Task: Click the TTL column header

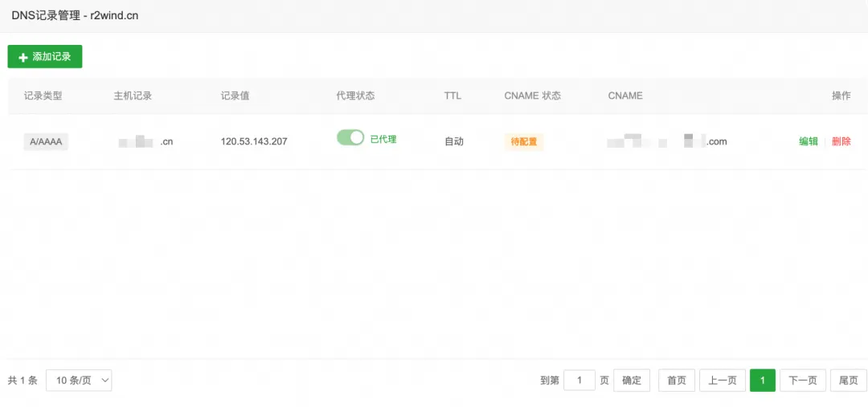Action: [x=452, y=96]
